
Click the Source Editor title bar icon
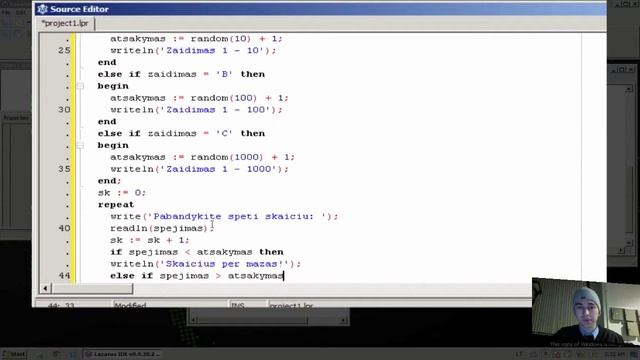pyautogui.click(x=42, y=9)
